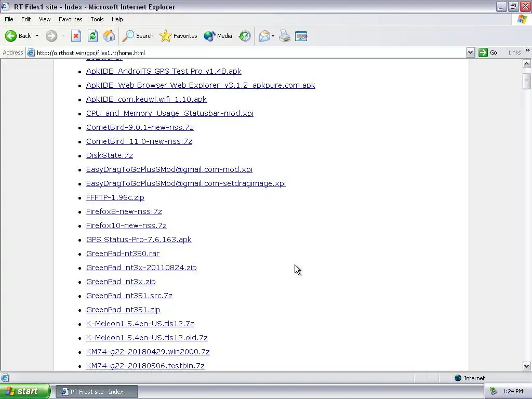Open the File menu
The width and height of the screenshot is (532, 399).
tap(9, 19)
